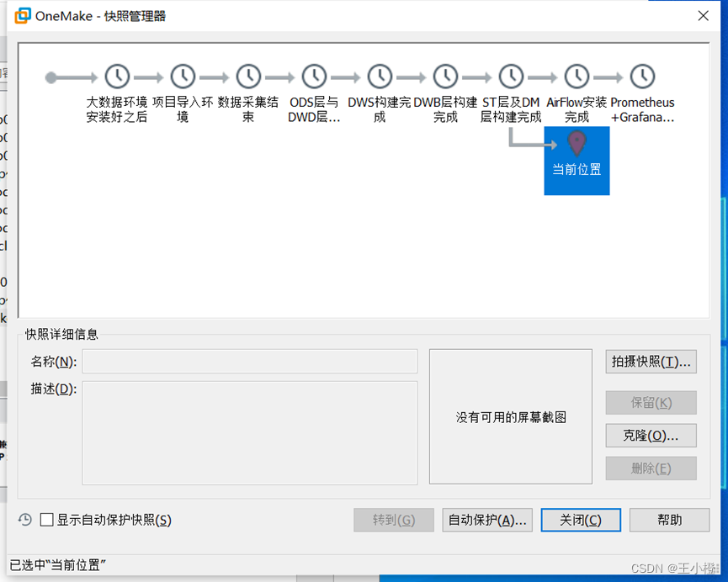Click the 删除(E) button
The height and width of the screenshot is (582, 728).
click(651, 468)
